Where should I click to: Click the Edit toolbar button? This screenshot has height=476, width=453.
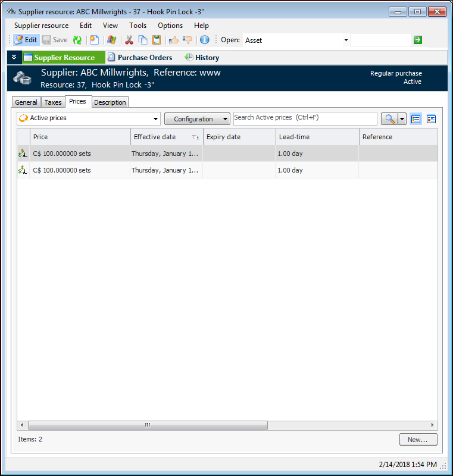(x=26, y=40)
